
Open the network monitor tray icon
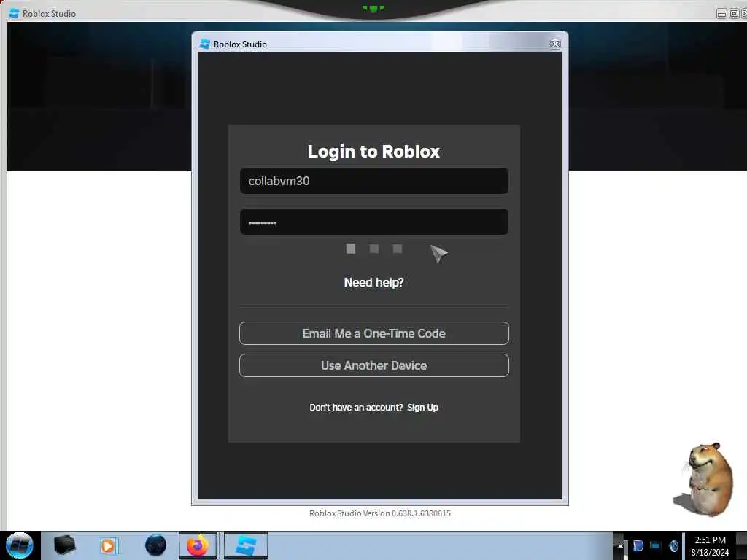click(656, 545)
